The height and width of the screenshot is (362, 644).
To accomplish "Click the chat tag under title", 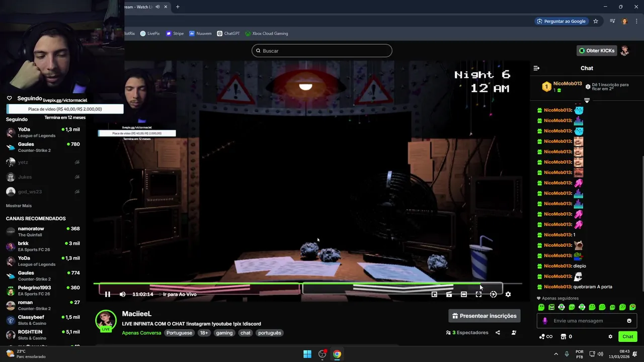I will click(246, 333).
